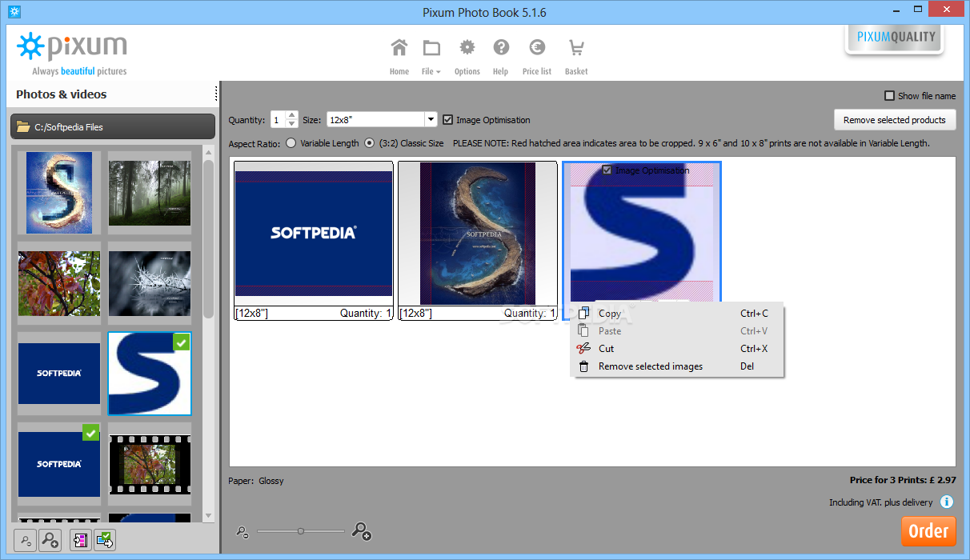
Task: Click the add-selected-photos icon below photo list
Action: [x=105, y=540]
